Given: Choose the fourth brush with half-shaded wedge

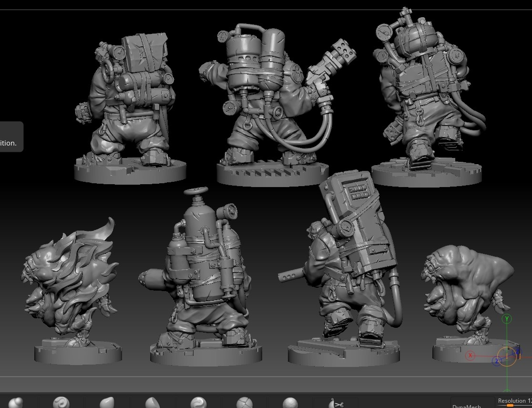Looking at the screenshot, I should click(x=152, y=403).
